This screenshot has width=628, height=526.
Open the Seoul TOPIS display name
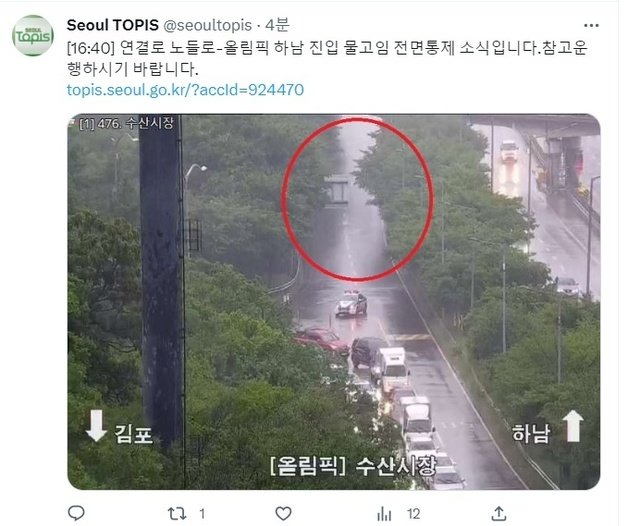pos(113,25)
